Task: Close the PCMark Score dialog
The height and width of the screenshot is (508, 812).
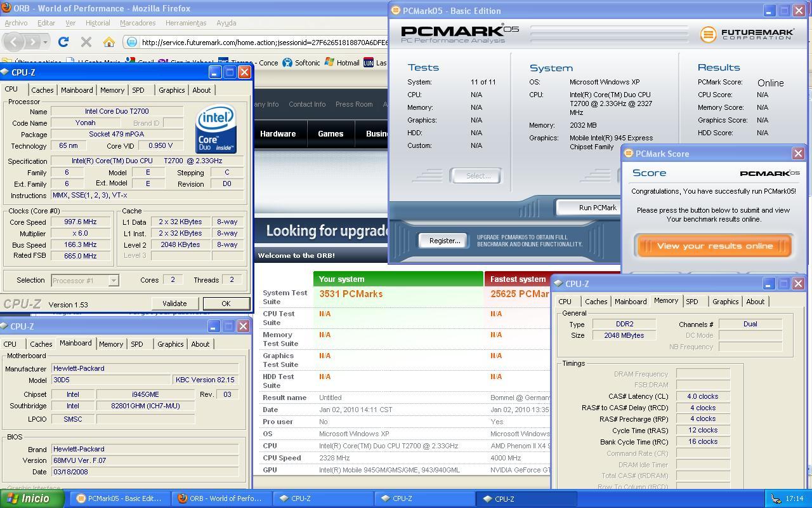Action: pyautogui.click(x=798, y=154)
